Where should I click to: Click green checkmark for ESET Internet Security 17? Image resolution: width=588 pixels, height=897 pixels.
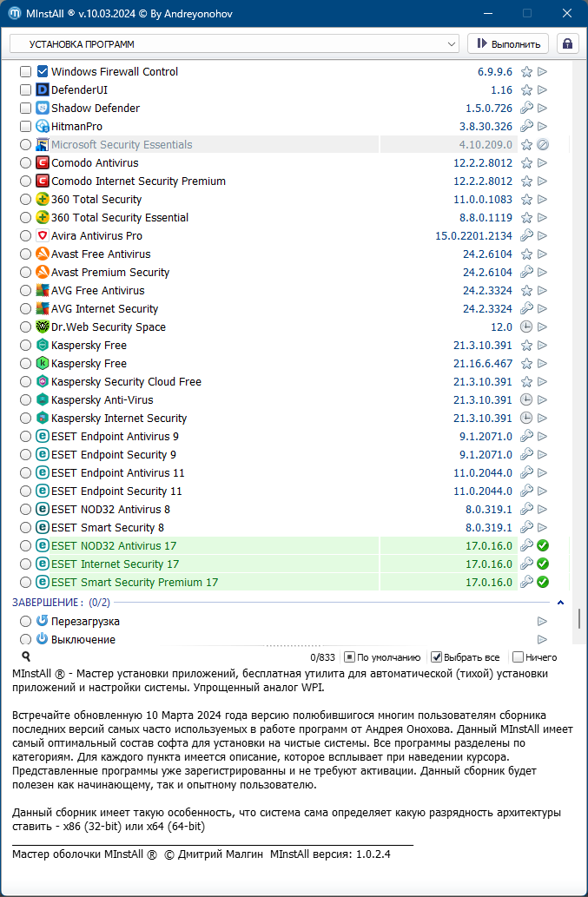click(x=543, y=564)
